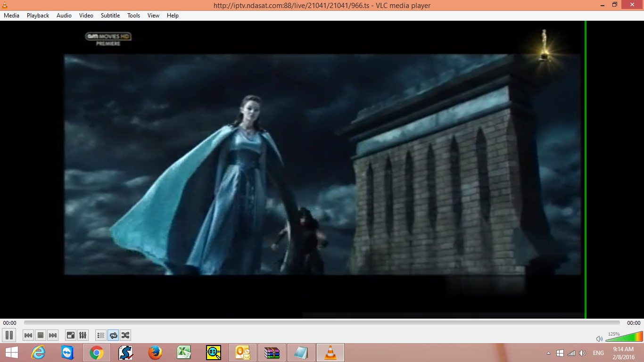Screen dimensions: 644x362
Task: Stop playback with the stop button
Action: point(41,335)
